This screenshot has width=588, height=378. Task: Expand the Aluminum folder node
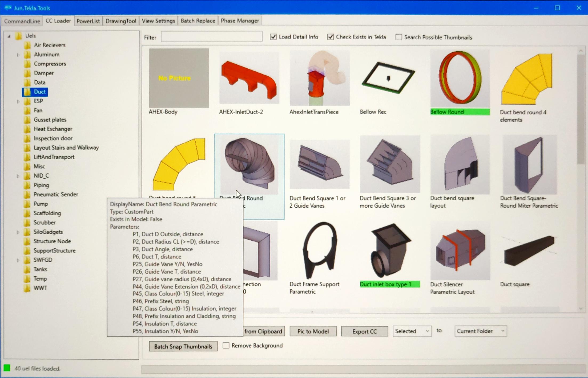tap(18, 55)
